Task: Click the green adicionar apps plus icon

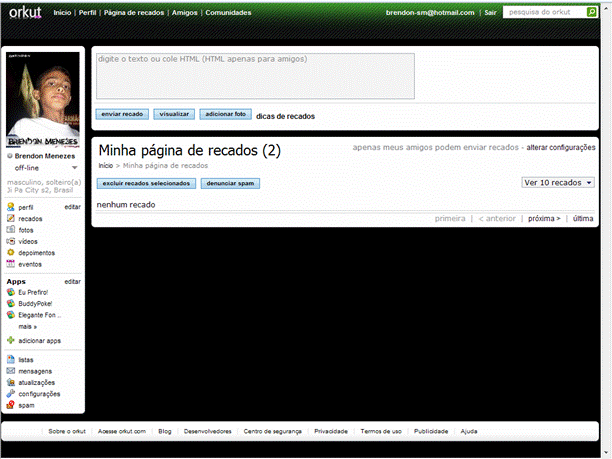Action: pos(11,340)
